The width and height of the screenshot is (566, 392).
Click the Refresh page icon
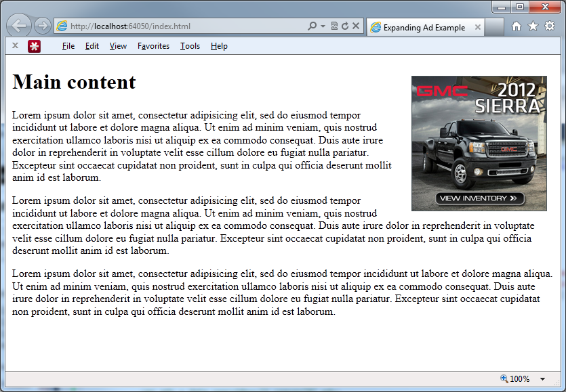(345, 26)
